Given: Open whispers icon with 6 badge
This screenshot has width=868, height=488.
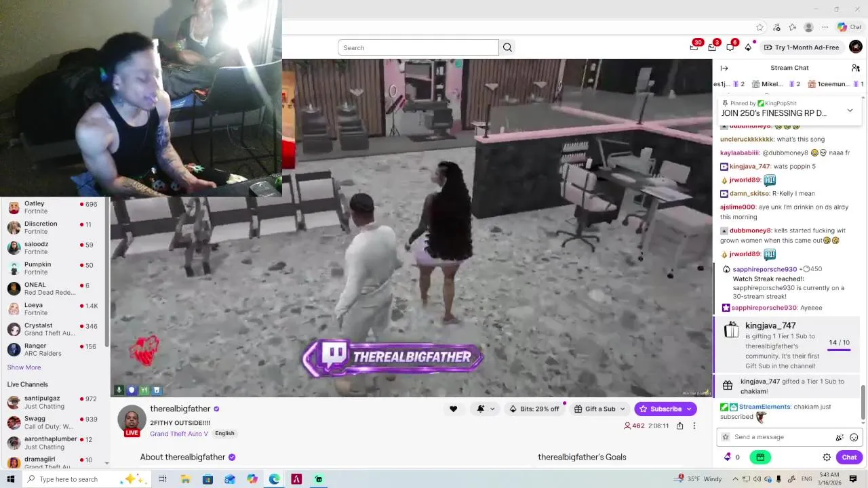Looking at the screenshot, I should pyautogui.click(x=730, y=47).
